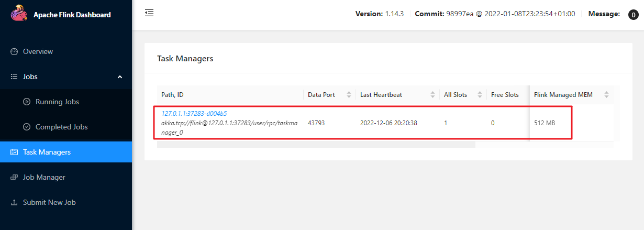Sort by Data Port column arrows
Screen dimensions: 644x230
pos(348,95)
